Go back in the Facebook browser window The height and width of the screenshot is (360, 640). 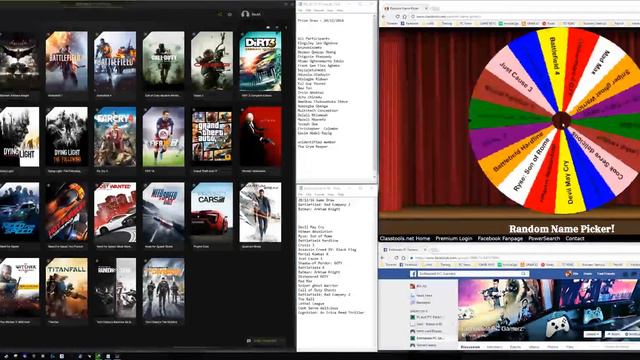(382, 258)
